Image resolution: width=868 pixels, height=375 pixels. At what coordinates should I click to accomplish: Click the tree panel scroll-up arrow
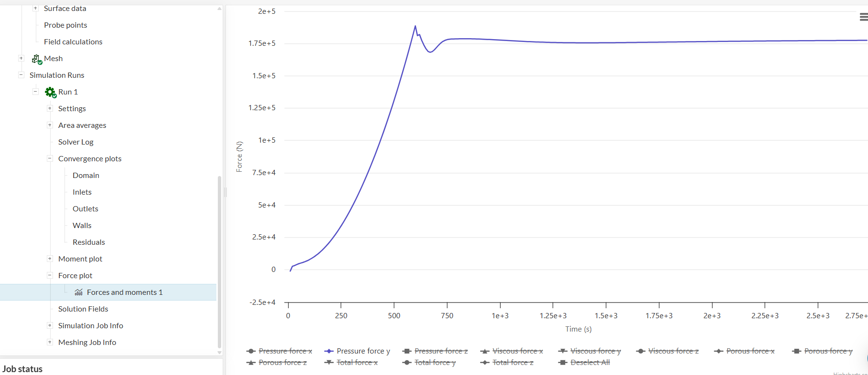click(219, 9)
